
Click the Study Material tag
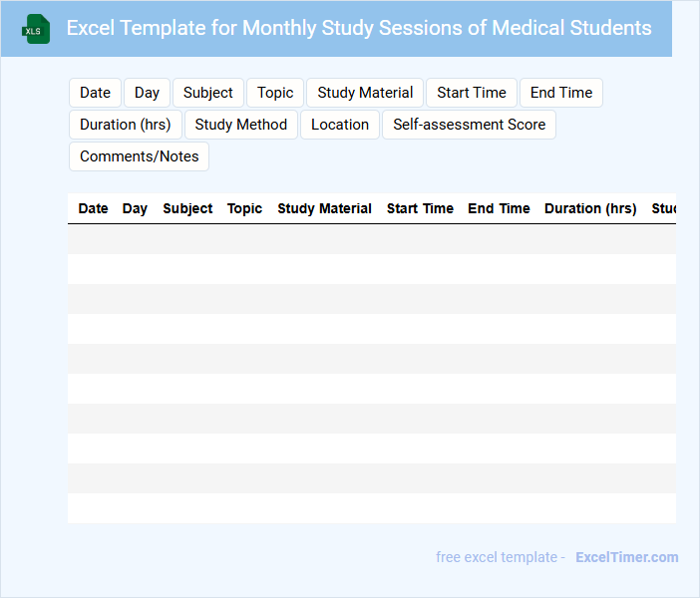click(365, 93)
